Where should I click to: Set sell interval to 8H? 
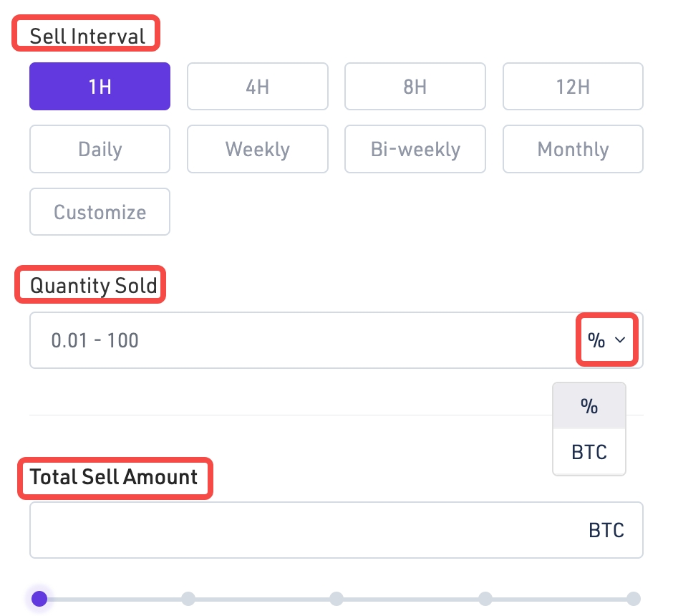[x=415, y=87]
